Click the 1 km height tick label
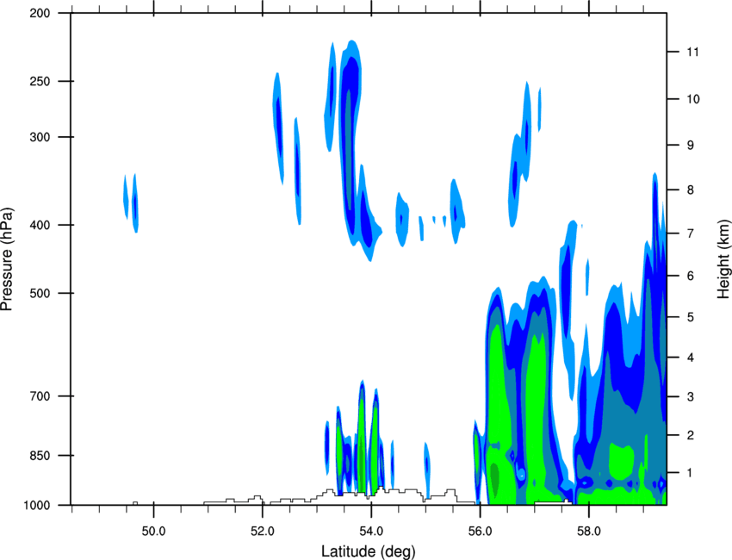 (691, 473)
